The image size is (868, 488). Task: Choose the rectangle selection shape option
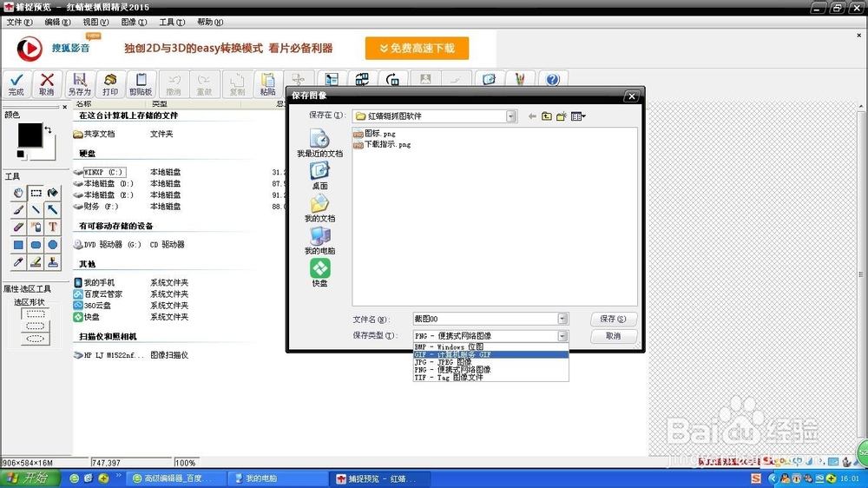pyautogui.click(x=36, y=314)
